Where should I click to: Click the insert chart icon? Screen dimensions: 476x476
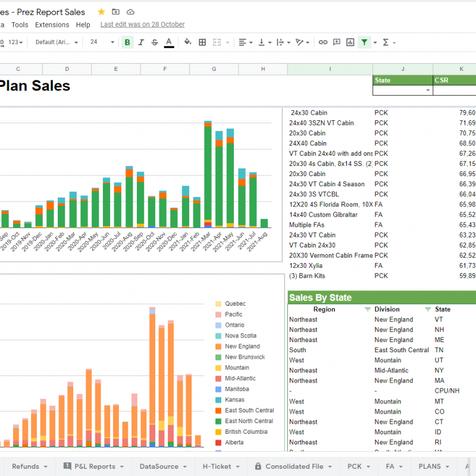point(350,42)
